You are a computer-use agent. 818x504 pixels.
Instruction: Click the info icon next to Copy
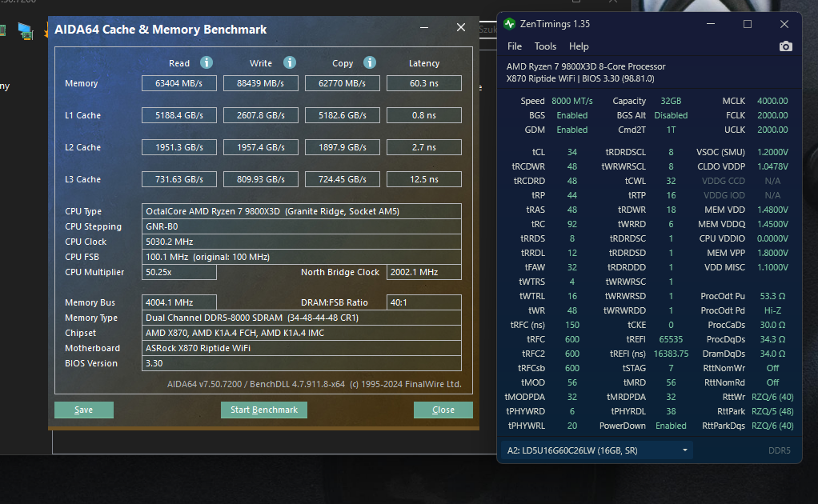[370, 62]
